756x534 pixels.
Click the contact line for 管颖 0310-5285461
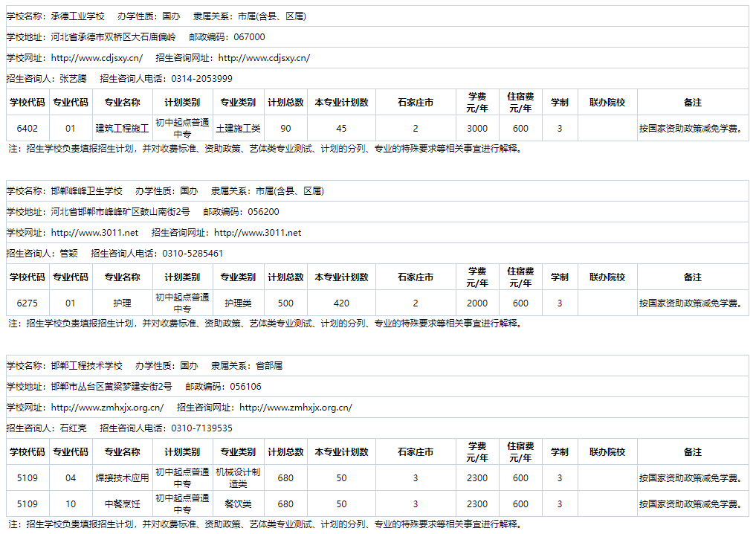click(x=378, y=254)
